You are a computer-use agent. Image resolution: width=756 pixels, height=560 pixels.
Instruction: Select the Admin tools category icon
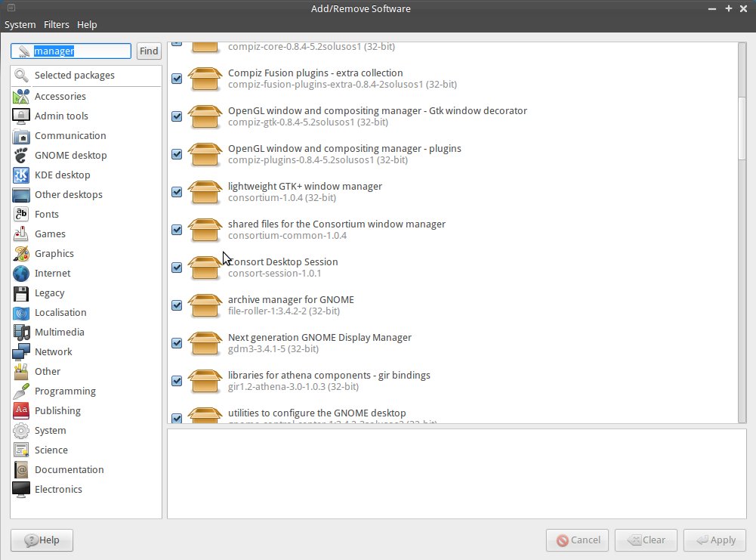[x=21, y=116]
